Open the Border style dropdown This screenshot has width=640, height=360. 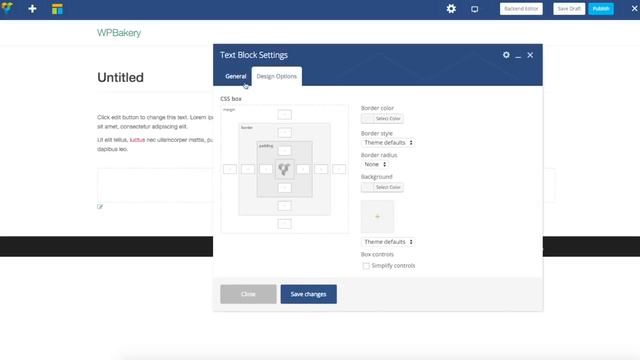click(x=388, y=142)
